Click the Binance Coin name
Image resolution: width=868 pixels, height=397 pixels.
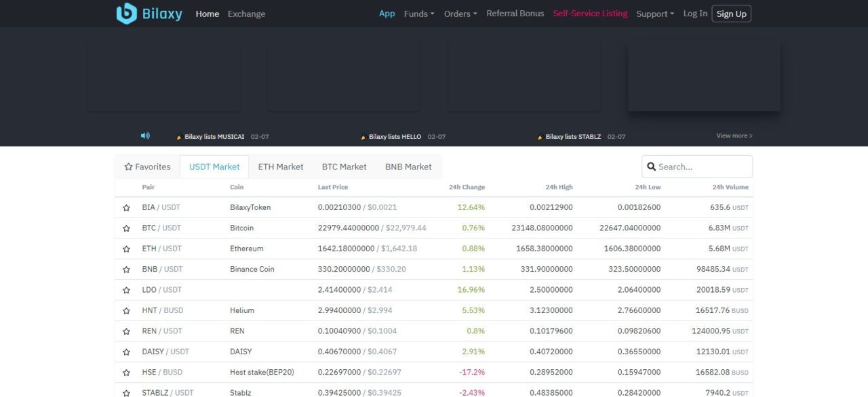tap(252, 269)
